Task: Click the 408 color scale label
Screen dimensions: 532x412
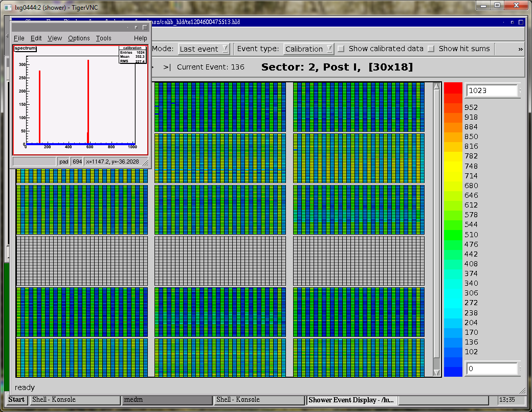Action: coord(471,264)
